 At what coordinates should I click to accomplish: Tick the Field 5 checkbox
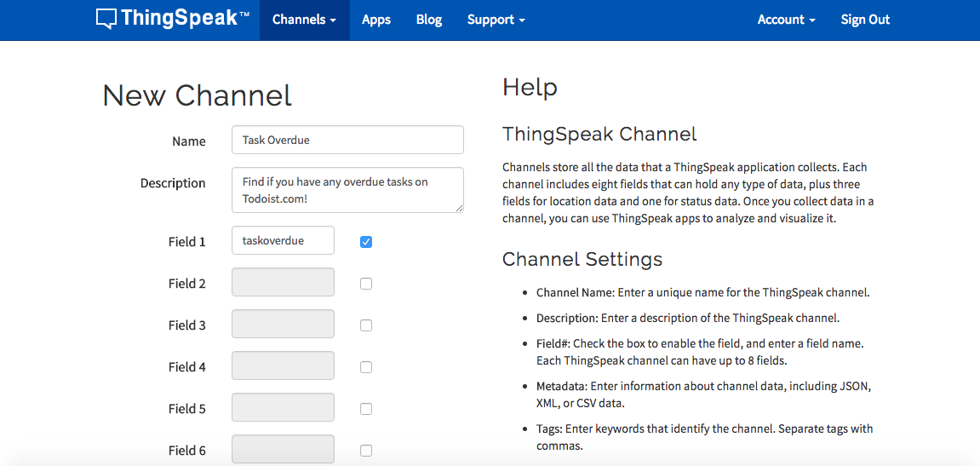[366, 409]
